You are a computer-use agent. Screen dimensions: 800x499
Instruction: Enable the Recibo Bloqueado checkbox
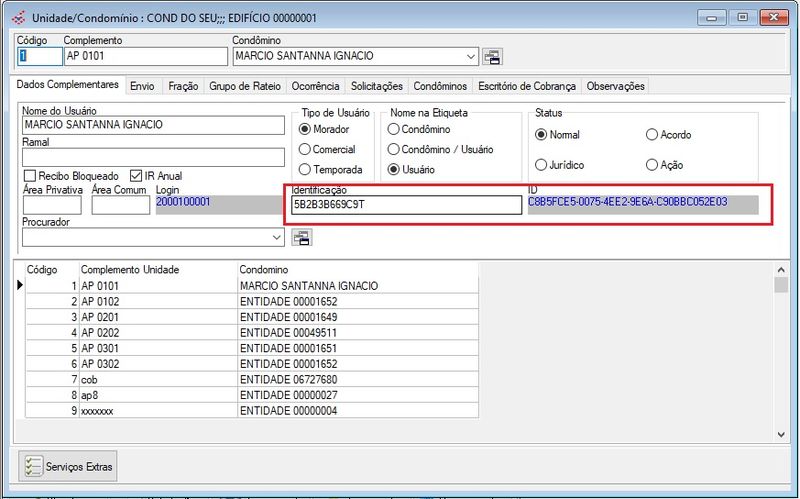[x=29, y=176]
